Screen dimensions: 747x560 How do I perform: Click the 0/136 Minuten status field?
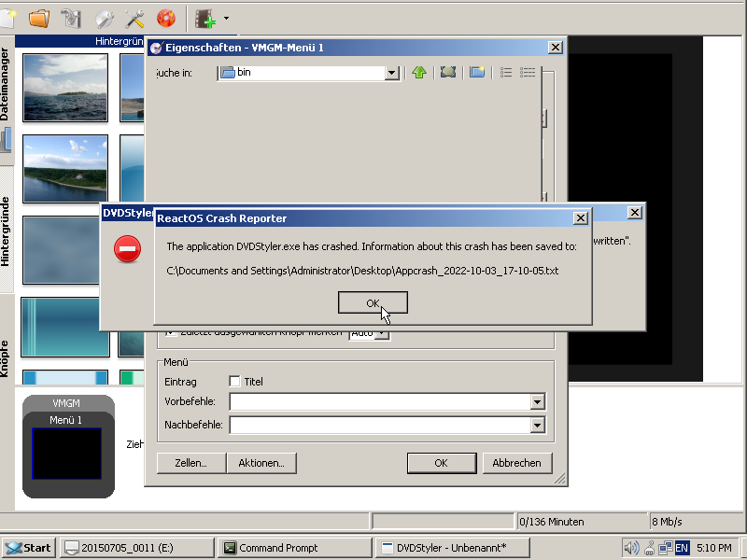tap(581, 522)
